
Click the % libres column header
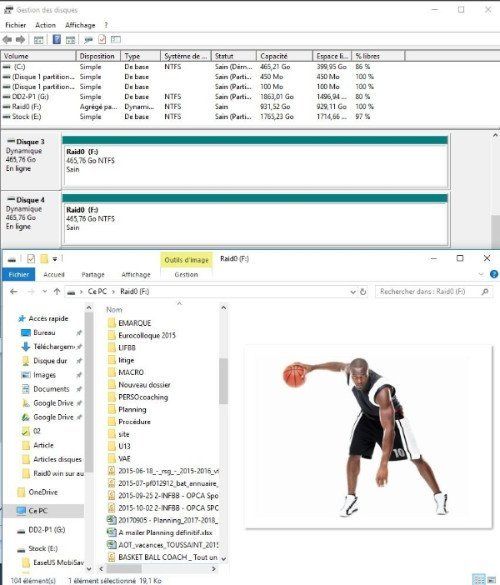[x=378, y=56]
